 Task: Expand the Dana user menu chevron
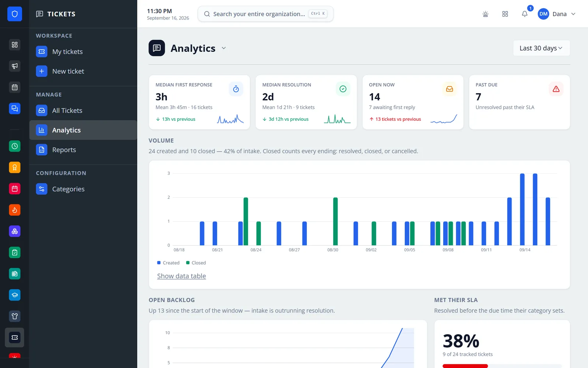point(573,14)
